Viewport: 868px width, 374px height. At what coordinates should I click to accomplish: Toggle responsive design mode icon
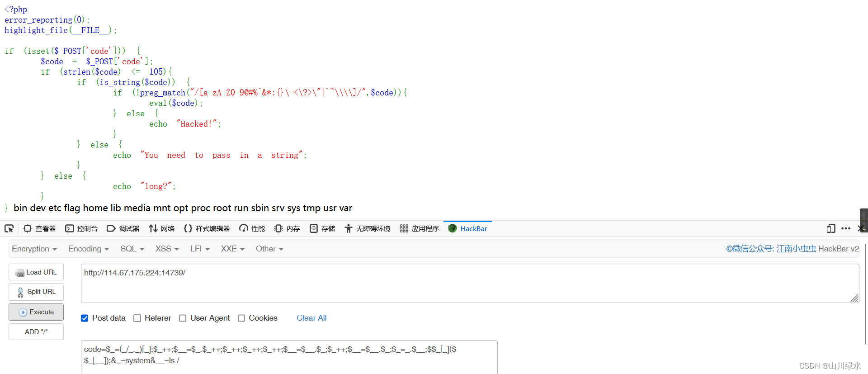(830, 228)
